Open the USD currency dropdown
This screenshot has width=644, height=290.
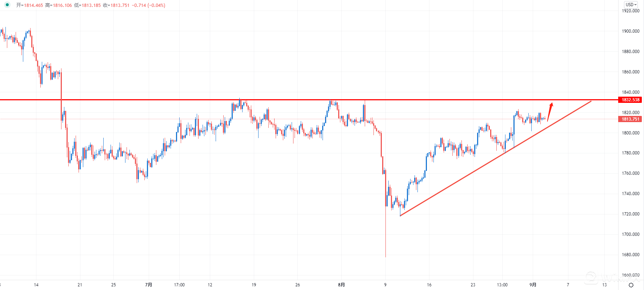(x=631, y=5)
